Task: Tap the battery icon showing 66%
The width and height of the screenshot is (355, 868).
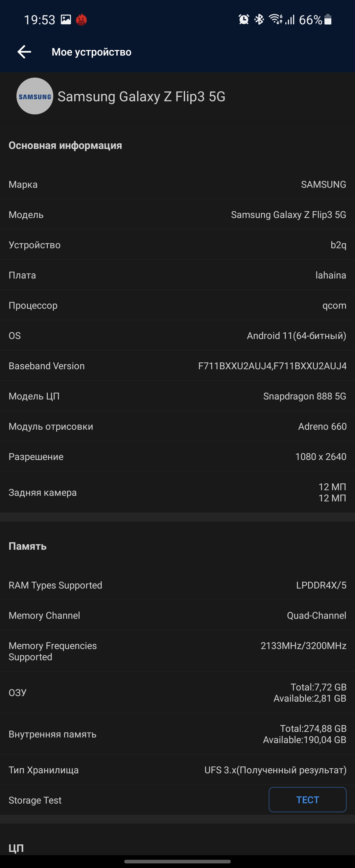Action: pos(328,20)
